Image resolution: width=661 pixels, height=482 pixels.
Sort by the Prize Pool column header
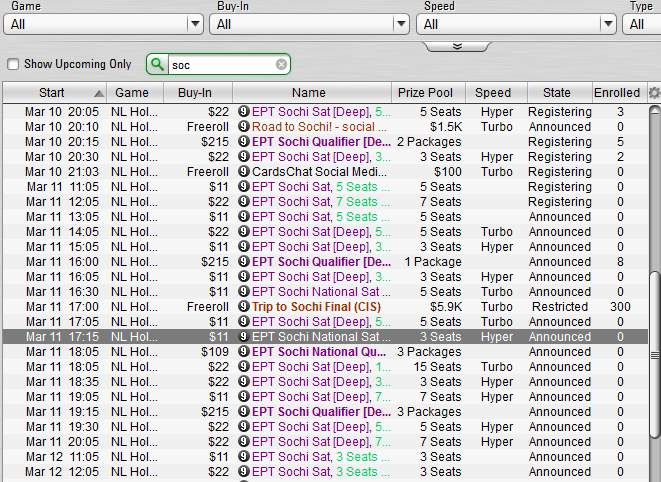[x=428, y=93]
